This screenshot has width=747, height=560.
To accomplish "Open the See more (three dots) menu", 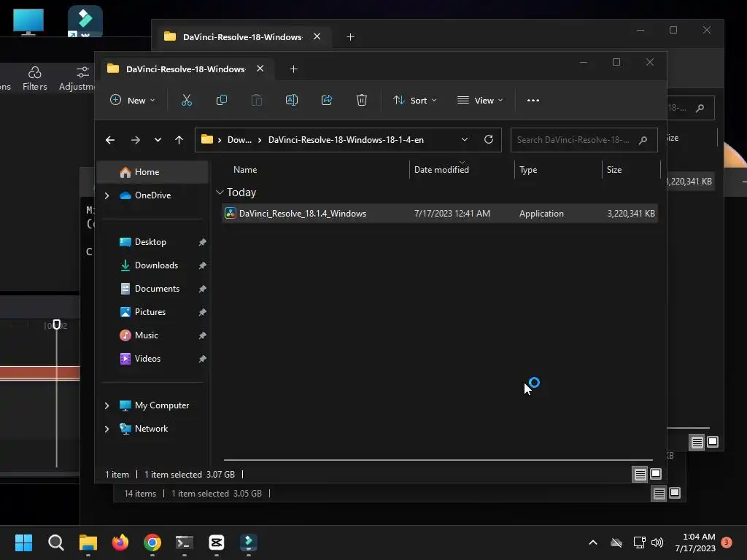I will tap(533, 101).
